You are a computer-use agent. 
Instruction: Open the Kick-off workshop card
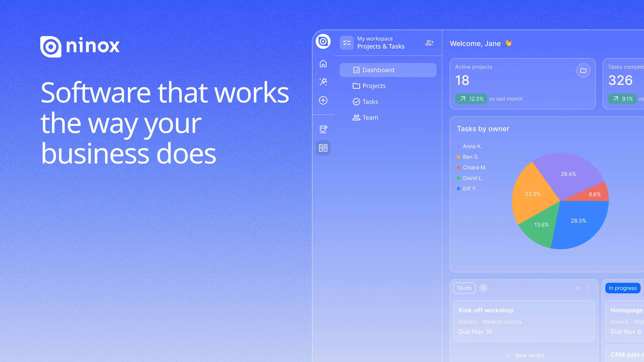click(524, 321)
